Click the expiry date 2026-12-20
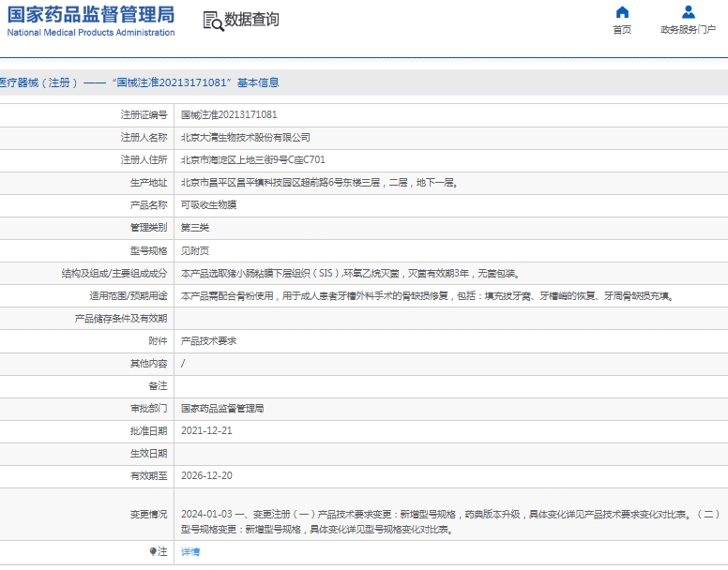Viewport: 728px width, 570px height. [206, 475]
